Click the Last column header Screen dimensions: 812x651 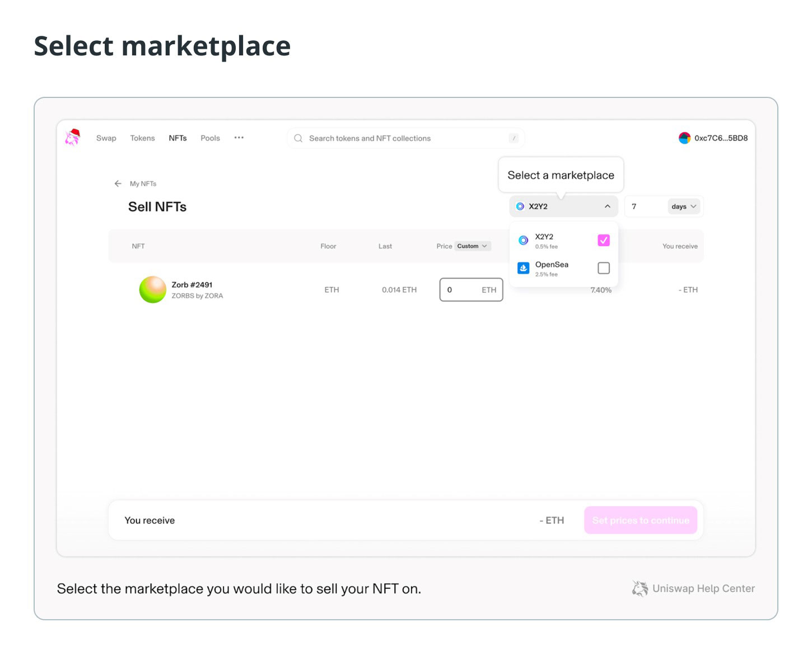tap(385, 246)
